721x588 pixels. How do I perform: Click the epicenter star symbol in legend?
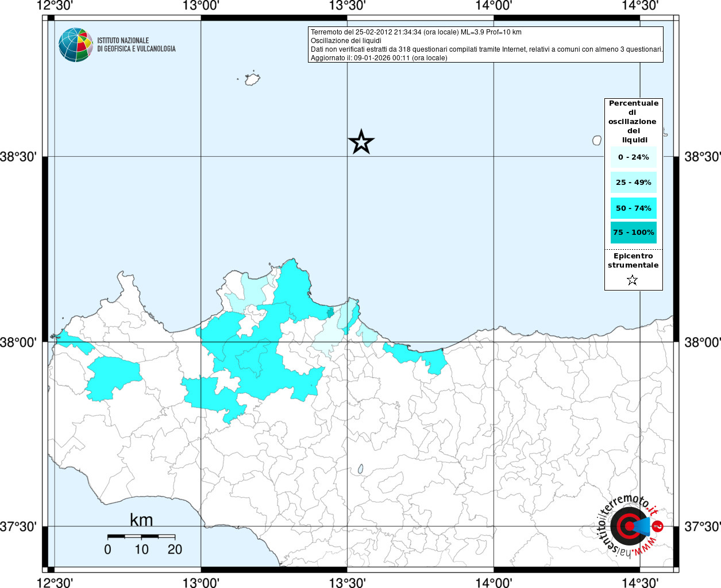pyautogui.click(x=633, y=280)
